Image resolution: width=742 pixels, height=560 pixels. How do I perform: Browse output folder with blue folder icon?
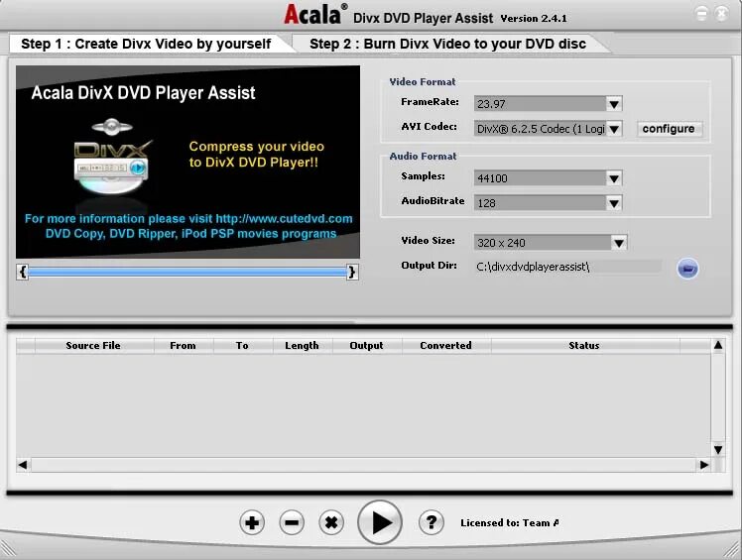pyautogui.click(x=687, y=269)
